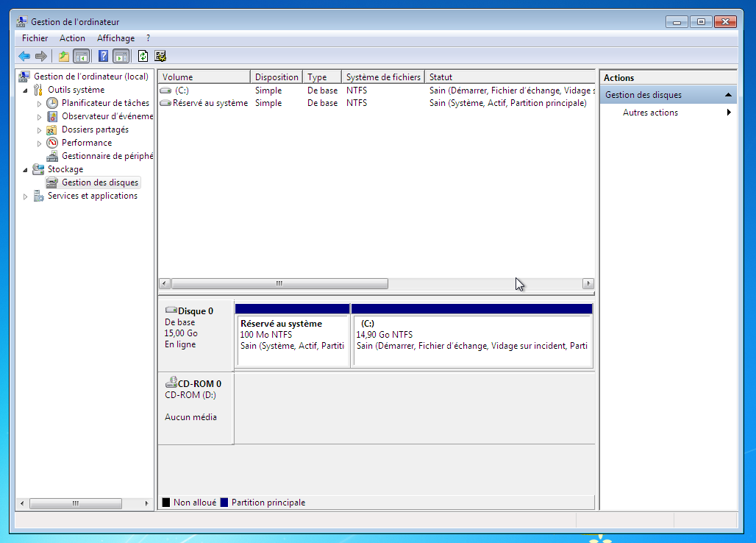Image resolution: width=756 pixels, height=543 pixels.
Task: Click the Disque 0 disk icon
Action: (171, 310)
